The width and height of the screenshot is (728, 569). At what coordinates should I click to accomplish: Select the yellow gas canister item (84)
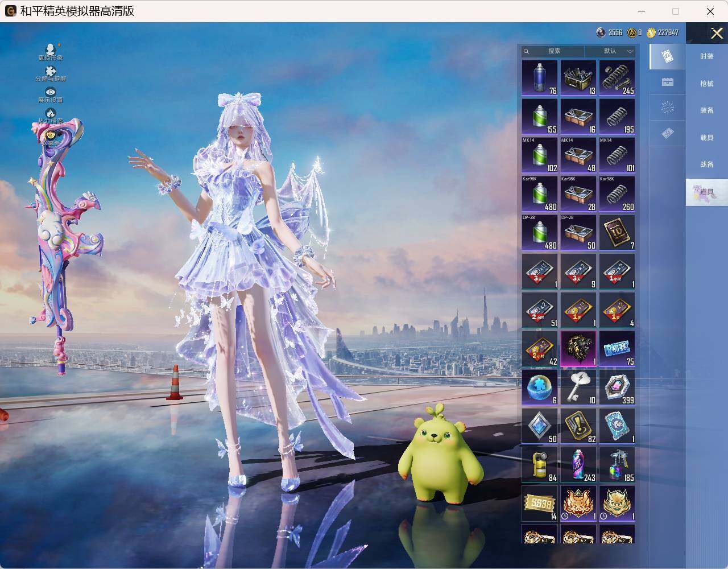pyautogui.click(x=540, y=464)
